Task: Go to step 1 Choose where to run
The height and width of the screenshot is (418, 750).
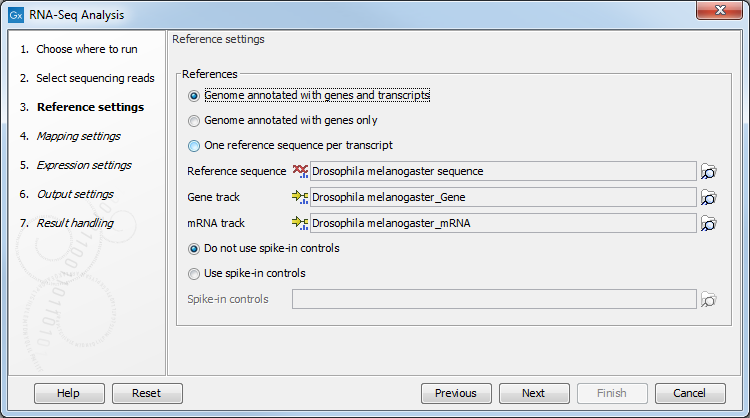Action: point(79,49)
